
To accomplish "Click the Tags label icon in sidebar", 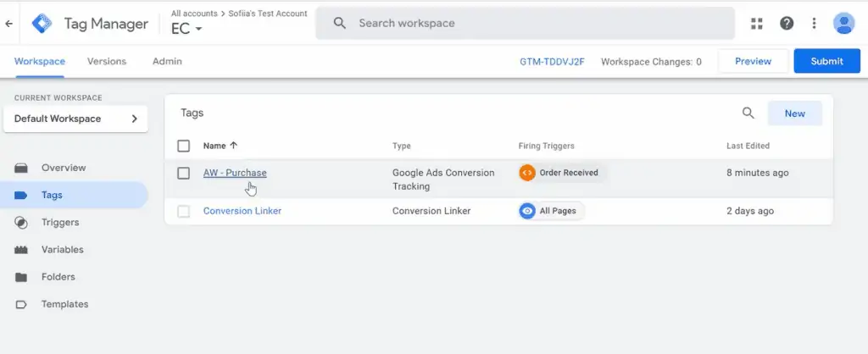I will click(x=21, y=196).
